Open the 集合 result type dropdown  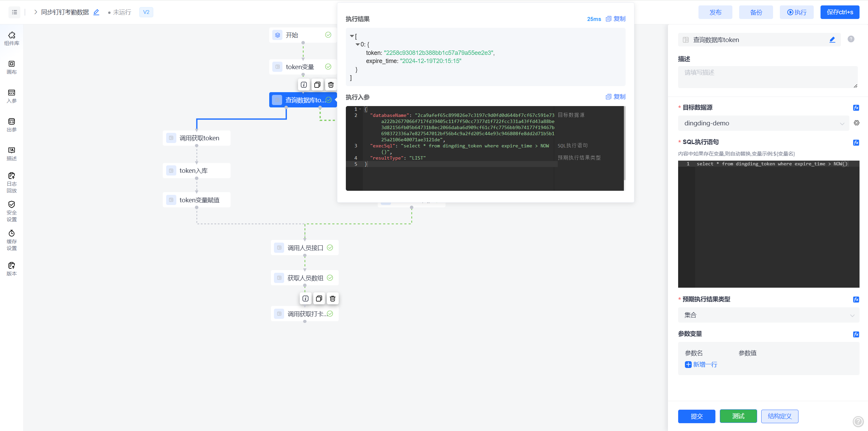pyautogui.click(x=768, y=315)
